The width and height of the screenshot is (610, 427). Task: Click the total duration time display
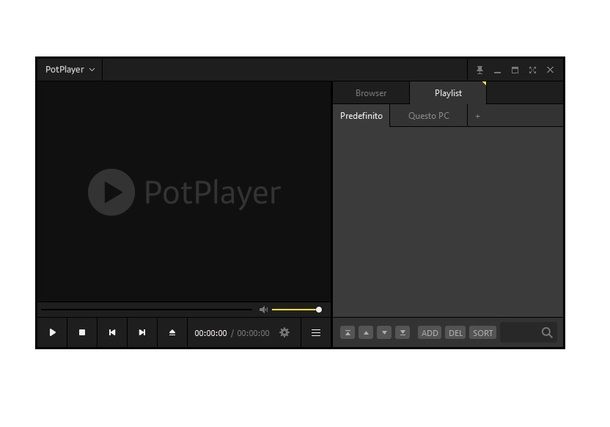(x=253, y=333)
